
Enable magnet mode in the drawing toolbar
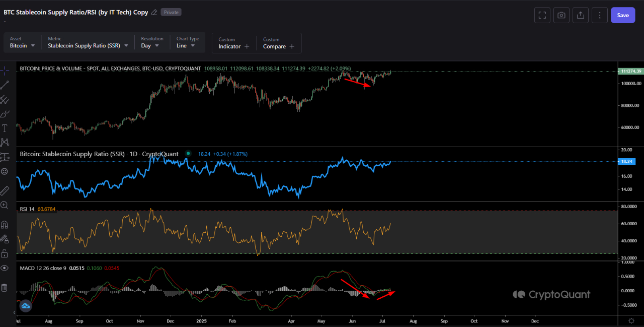coord(5,224)
